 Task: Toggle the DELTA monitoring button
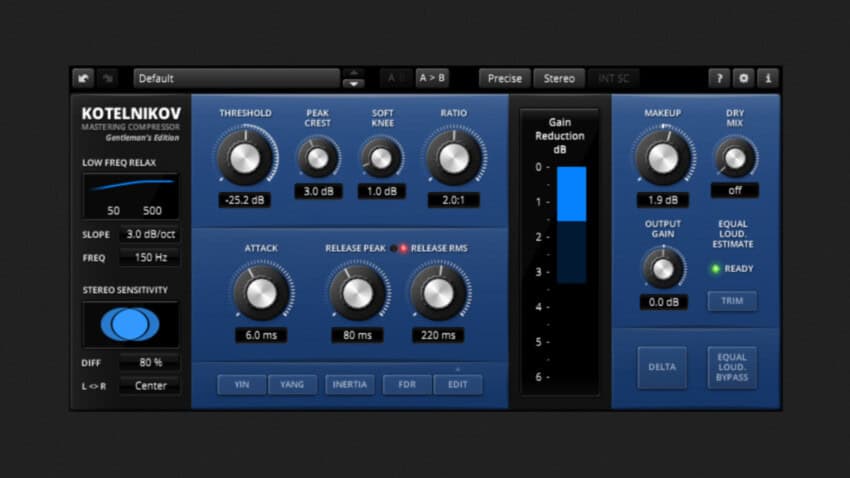click(662, 367)
